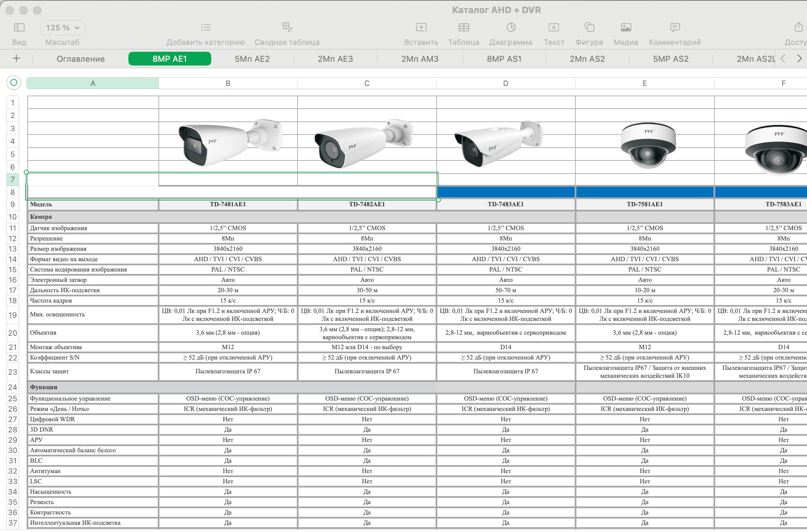807x532 pixels.
Task: Open the Media icon
Action: click(x=626, y=27)
